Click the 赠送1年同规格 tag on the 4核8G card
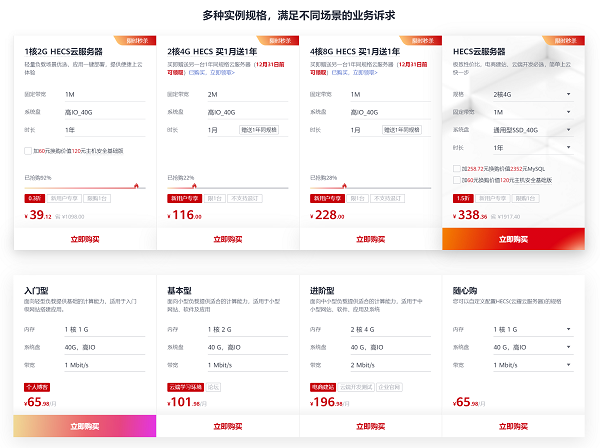This screenshot has width=600, height=448. point(402,130)
